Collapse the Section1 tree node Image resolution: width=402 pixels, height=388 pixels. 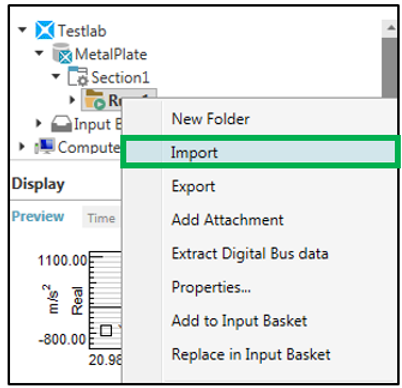click(56, 76)
